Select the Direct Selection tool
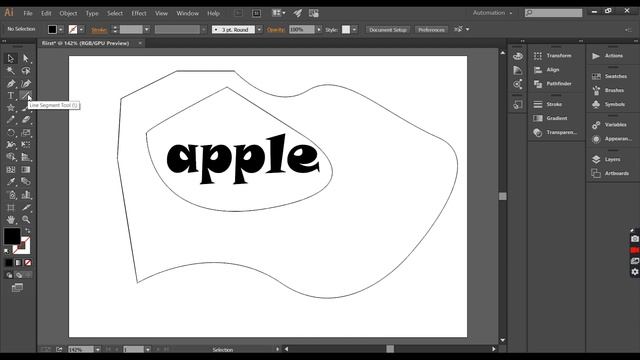The image size is (640, 360). click(26, 58)
